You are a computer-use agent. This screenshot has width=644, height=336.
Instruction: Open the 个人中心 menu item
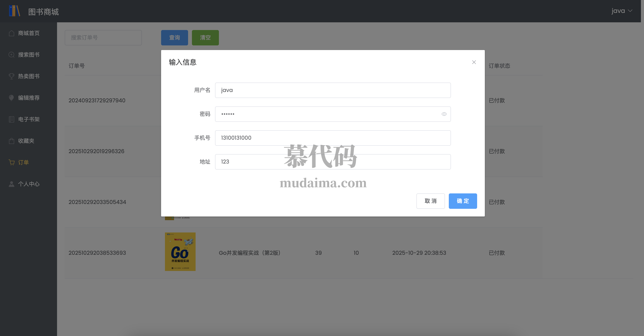[29, 184]
